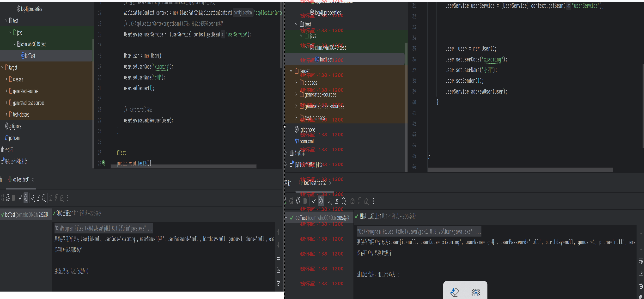Image resolution: width=644 pixels, height=299 pixels.
Task: Open test history dropdown in right panel
Action: click(x=344, y=201)
